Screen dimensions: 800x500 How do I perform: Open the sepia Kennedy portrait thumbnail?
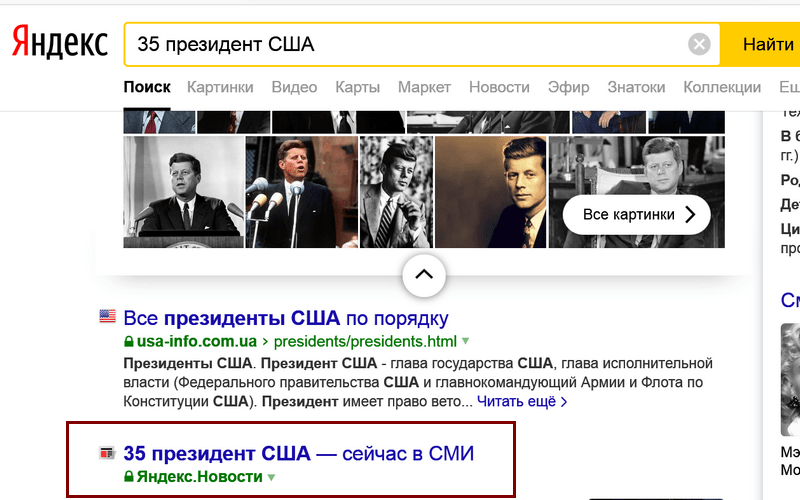point(491,192)
